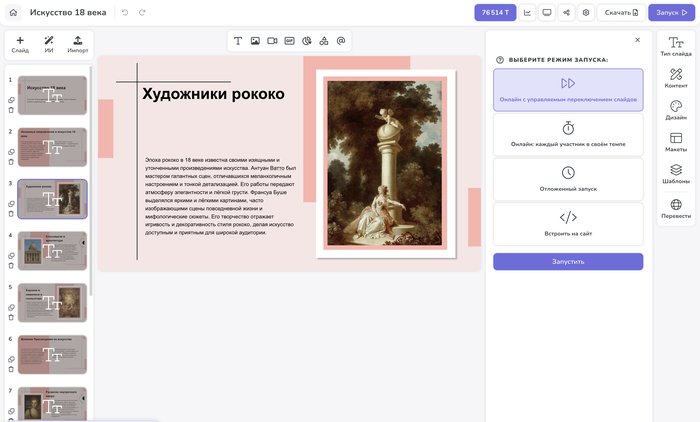Image resolution: width=700 pixels, height=422 pixels.
Task: Select slide 5 thumbnail
Action: tap(52, 302)
